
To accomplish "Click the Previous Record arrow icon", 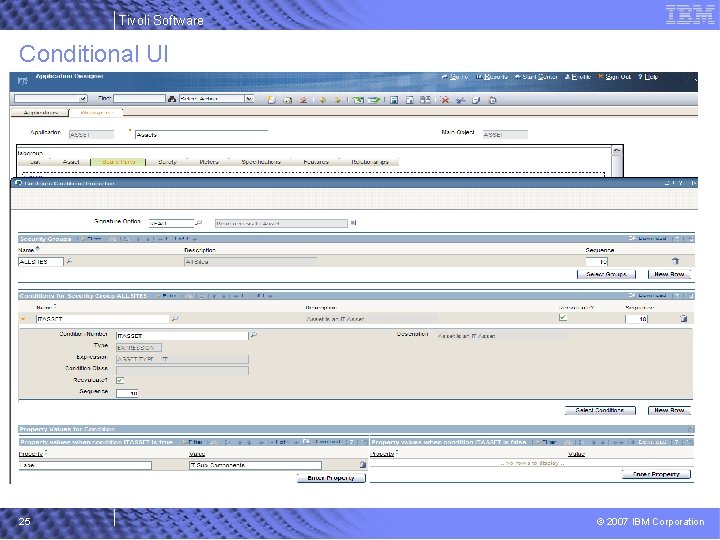I will (x=323, y=100).
